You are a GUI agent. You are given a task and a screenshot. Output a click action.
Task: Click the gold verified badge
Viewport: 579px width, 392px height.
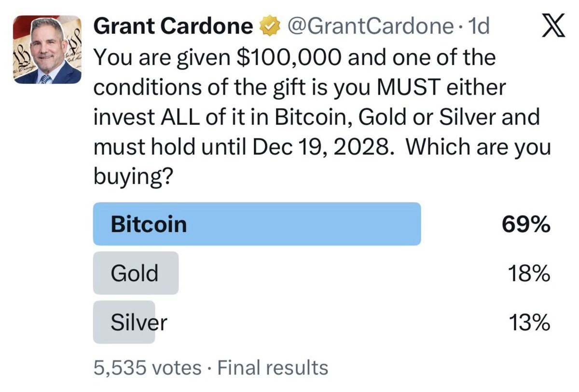270,27
